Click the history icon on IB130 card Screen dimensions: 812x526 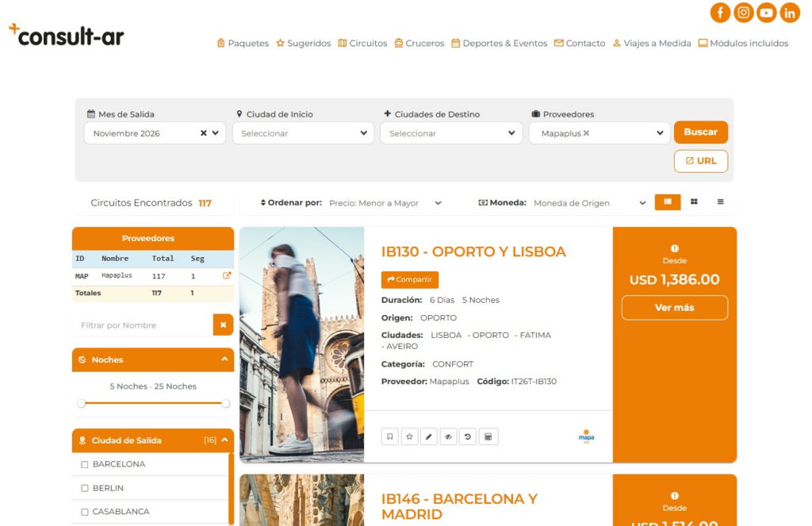[x=469, y=436]
